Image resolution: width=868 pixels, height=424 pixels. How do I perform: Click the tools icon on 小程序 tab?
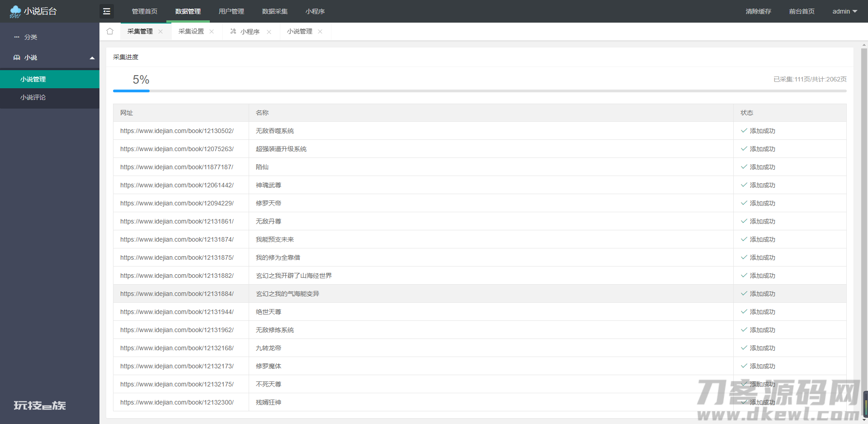(233, 31)
